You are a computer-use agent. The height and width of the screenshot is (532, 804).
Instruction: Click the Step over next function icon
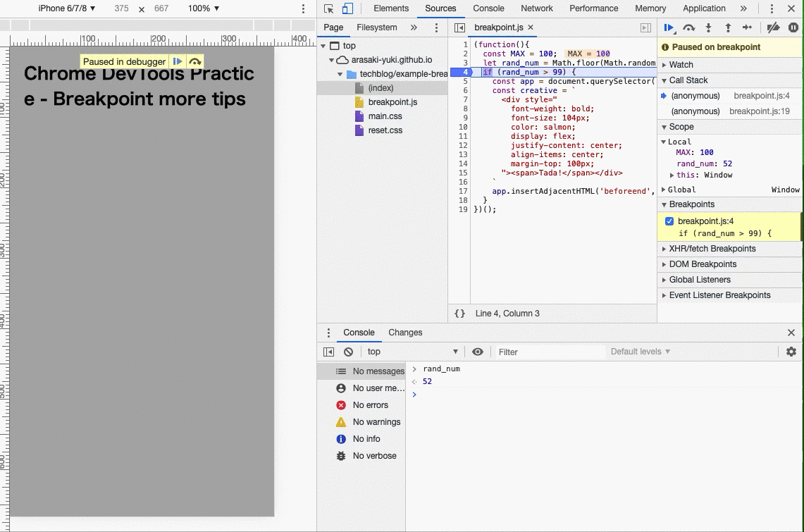(689, 27)
